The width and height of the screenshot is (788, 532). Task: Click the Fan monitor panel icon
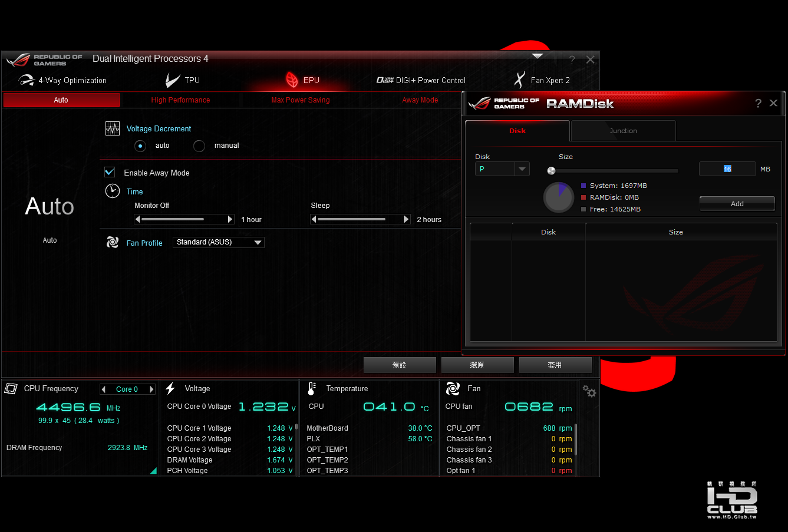pos(453,388)
